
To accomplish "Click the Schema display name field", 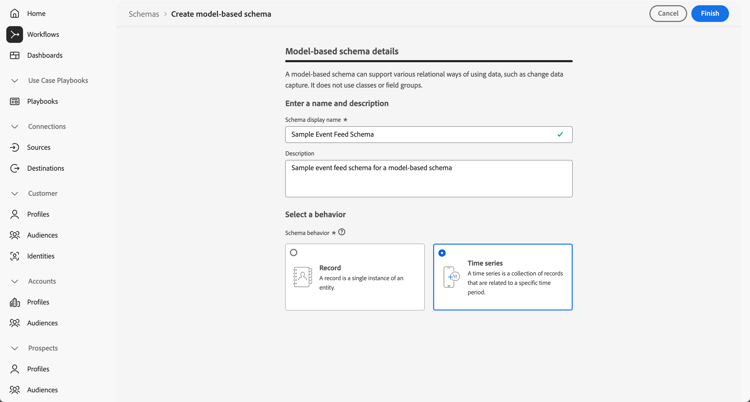I will (420, 134).
